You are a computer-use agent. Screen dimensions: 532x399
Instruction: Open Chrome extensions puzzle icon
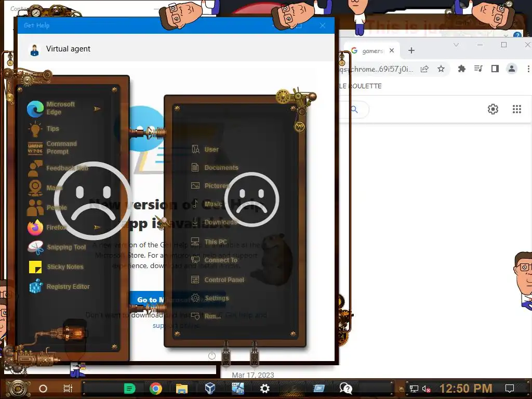pos(461,69)
